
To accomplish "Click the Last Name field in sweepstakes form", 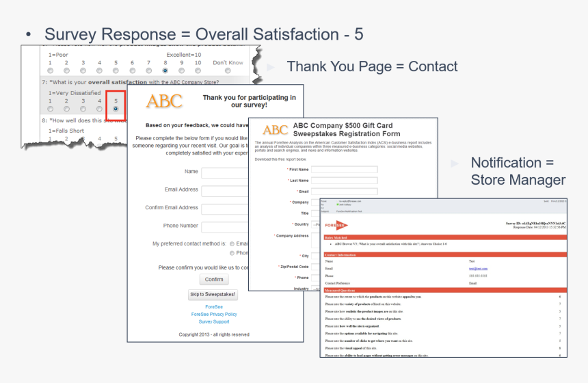I will point(344,181).
